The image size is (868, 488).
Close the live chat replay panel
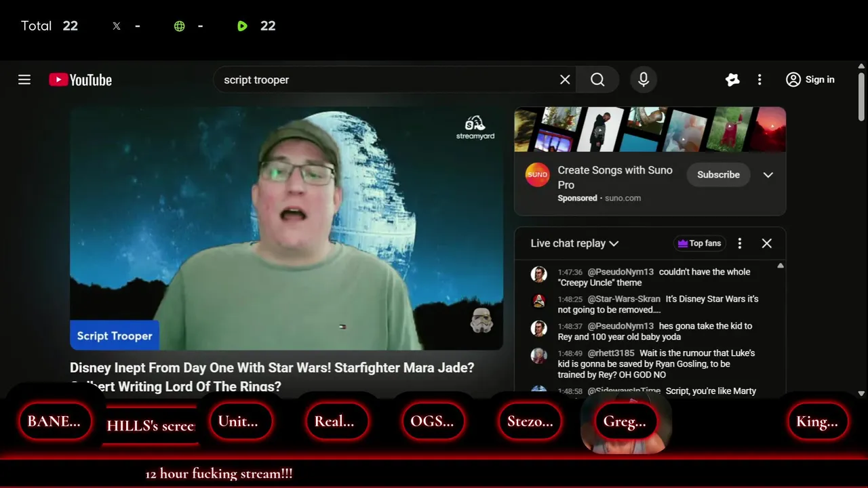coord(767,243)
